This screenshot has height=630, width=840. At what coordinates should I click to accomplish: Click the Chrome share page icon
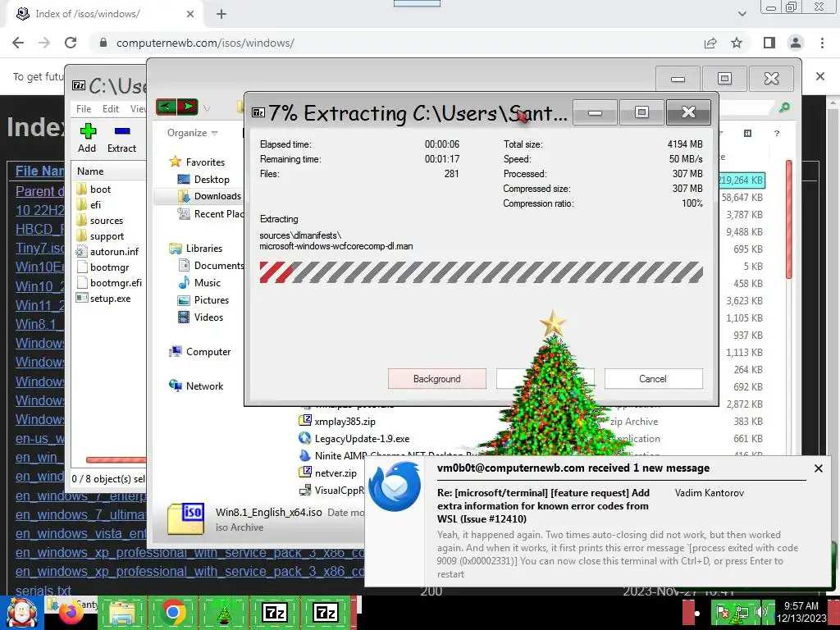tap(710, 43)
